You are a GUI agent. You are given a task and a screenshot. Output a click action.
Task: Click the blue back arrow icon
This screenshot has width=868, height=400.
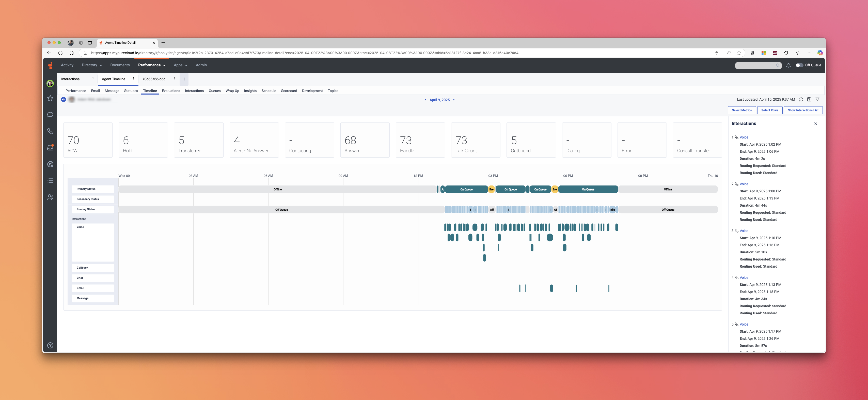click(63, 99)
